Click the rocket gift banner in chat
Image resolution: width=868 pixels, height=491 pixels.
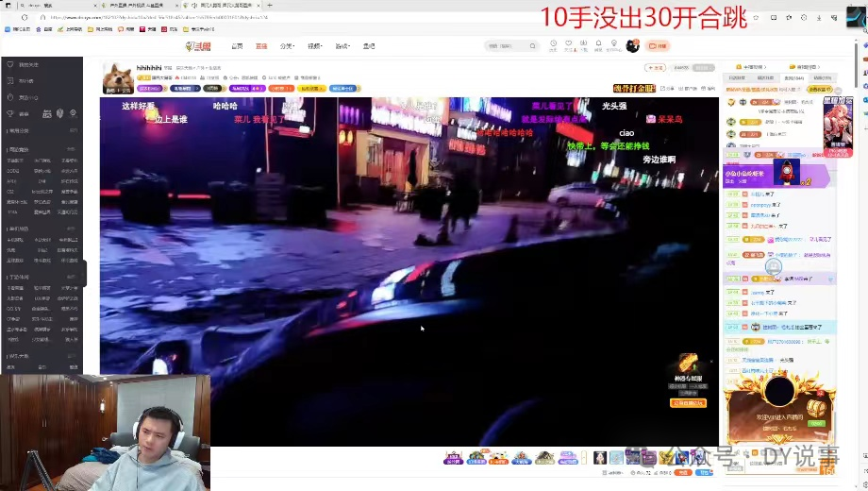pos(776,174)
